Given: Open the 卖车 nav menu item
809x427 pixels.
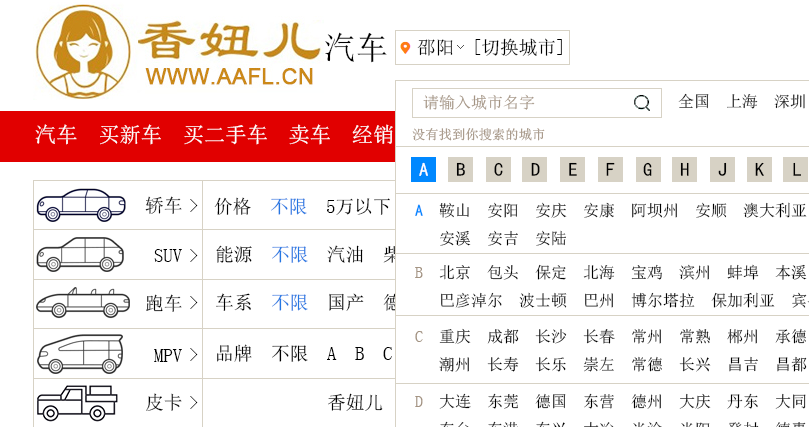Looking at the screenshot, I should pos(310,135).
